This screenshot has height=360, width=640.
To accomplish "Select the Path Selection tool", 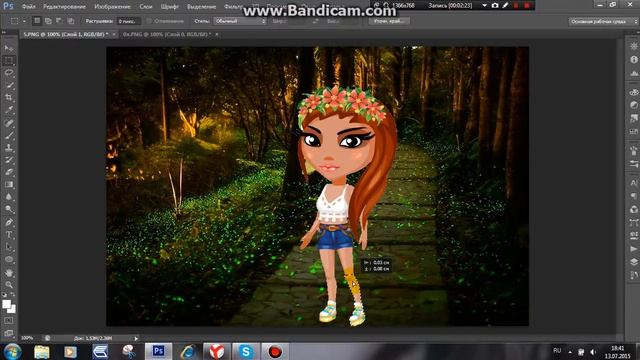I will tap(9, 247).
